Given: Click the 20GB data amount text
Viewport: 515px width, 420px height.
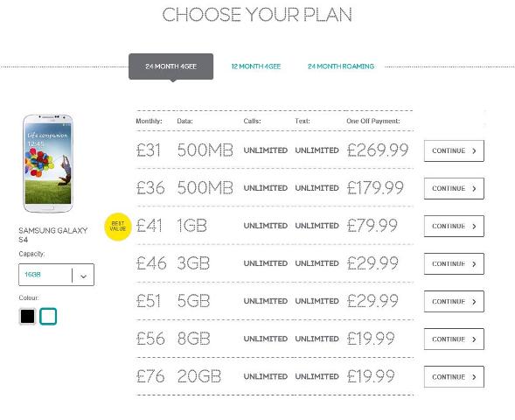Looking at the screenshot, I should point(199,376).
